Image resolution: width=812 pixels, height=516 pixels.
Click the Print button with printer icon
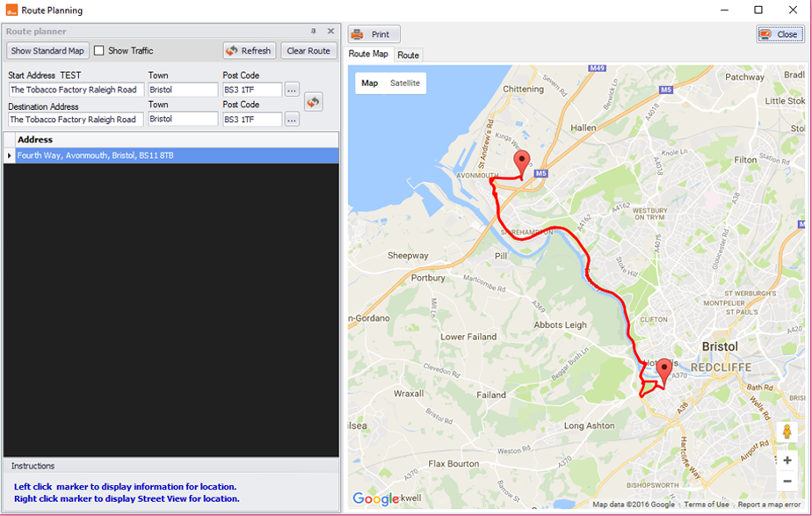coord(373,34)
